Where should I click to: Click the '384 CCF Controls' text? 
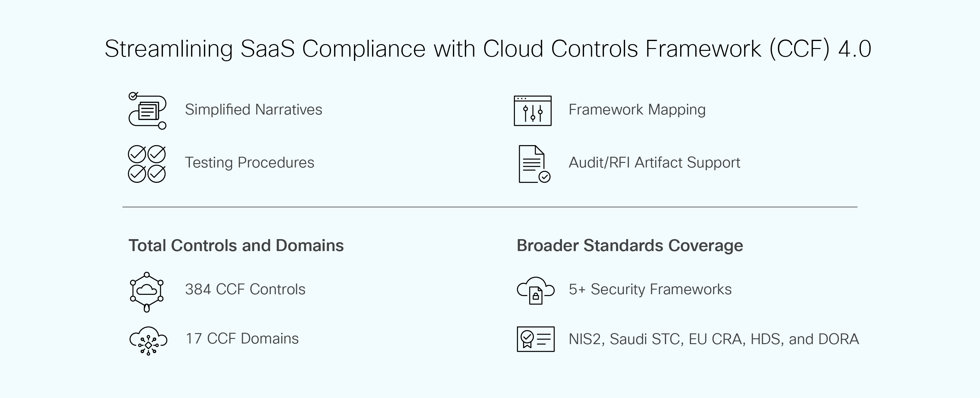(x=245, y=289)
